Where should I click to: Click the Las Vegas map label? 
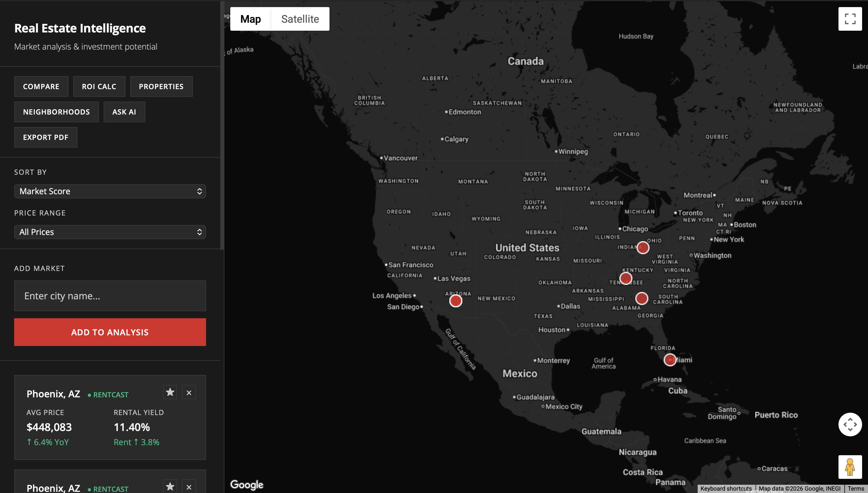coord(454,278)
